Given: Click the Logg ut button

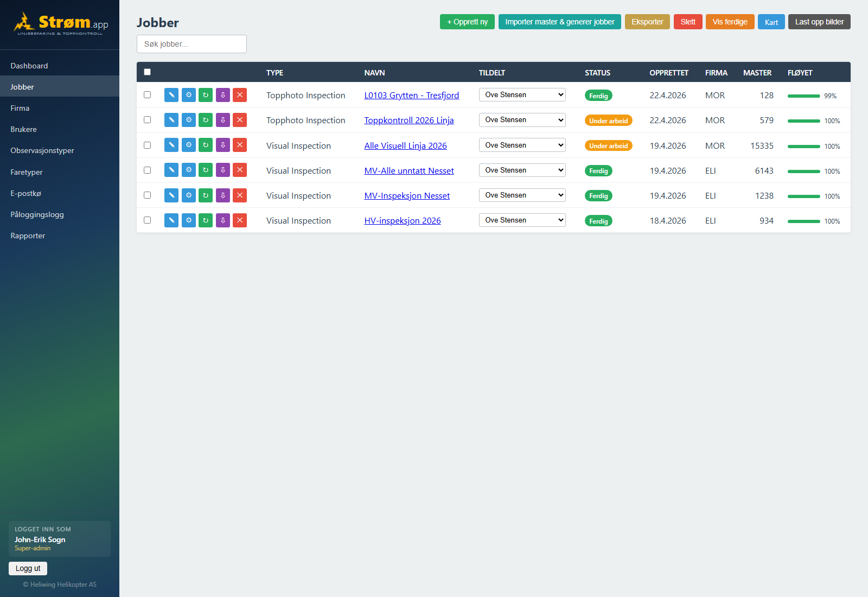Looking at the screenshot, I should coord(28,568).
